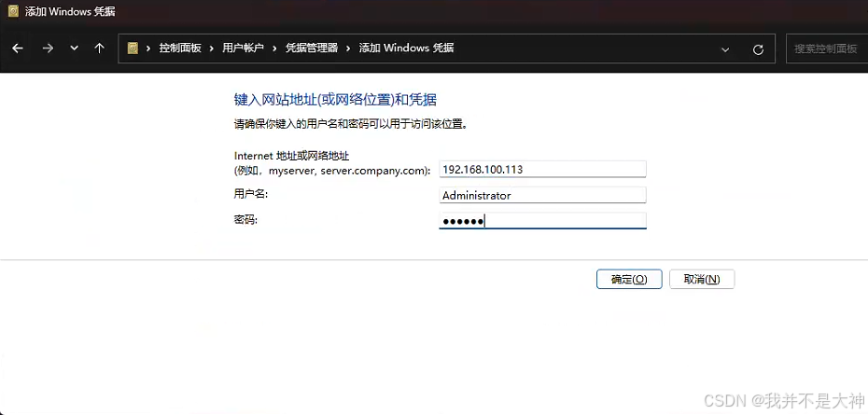Viewport: 868px width, 415px height.
Task: Click the 用户名 field with Administrator
Action: (x=542, y=195)
